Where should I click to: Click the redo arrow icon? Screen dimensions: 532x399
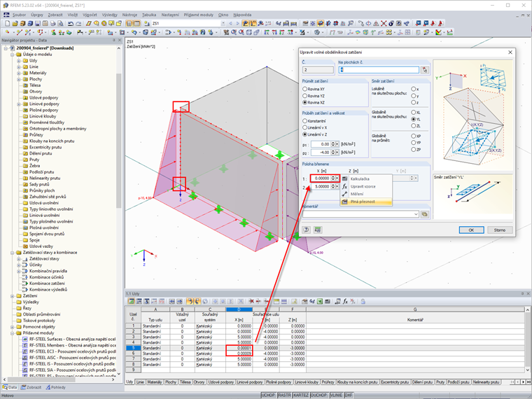[78, 23]
